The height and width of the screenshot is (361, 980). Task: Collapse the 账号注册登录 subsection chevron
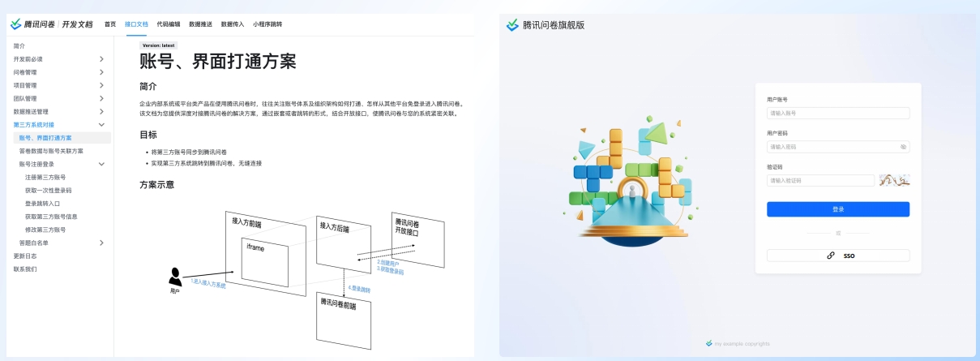[101, 164]
